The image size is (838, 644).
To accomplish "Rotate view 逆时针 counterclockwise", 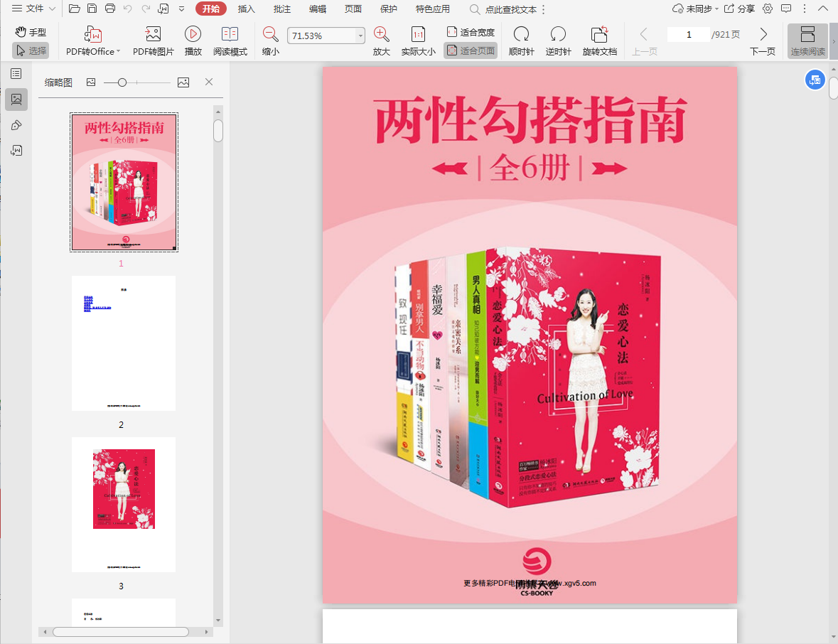I will (558, 41).
